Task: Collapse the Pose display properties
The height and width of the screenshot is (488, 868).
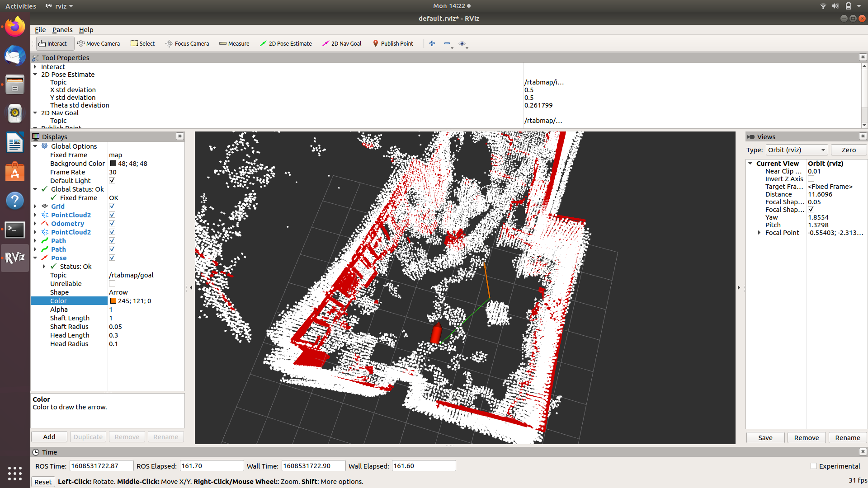Action: pos(35,258)
